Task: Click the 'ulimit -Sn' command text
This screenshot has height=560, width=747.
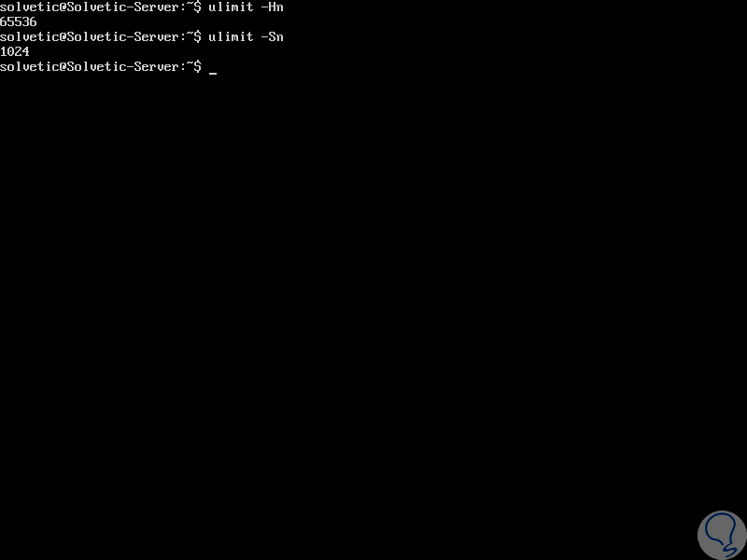Action: coord(246,36)
